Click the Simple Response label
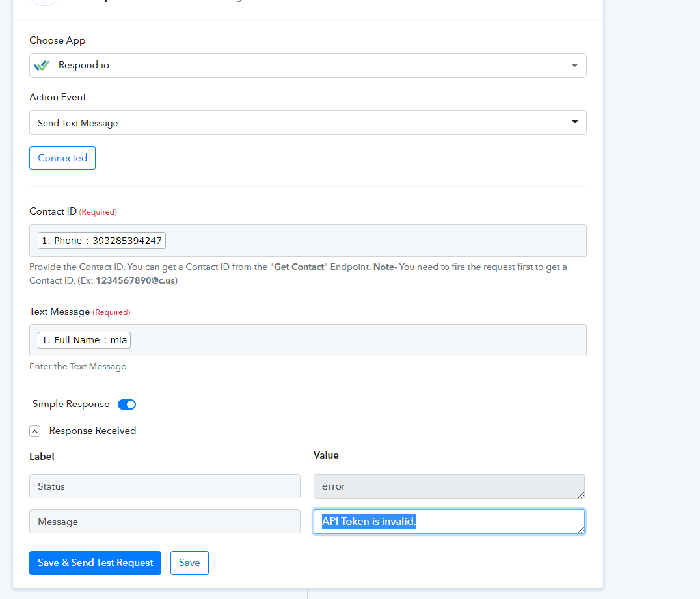 click(x=71, y=404)
